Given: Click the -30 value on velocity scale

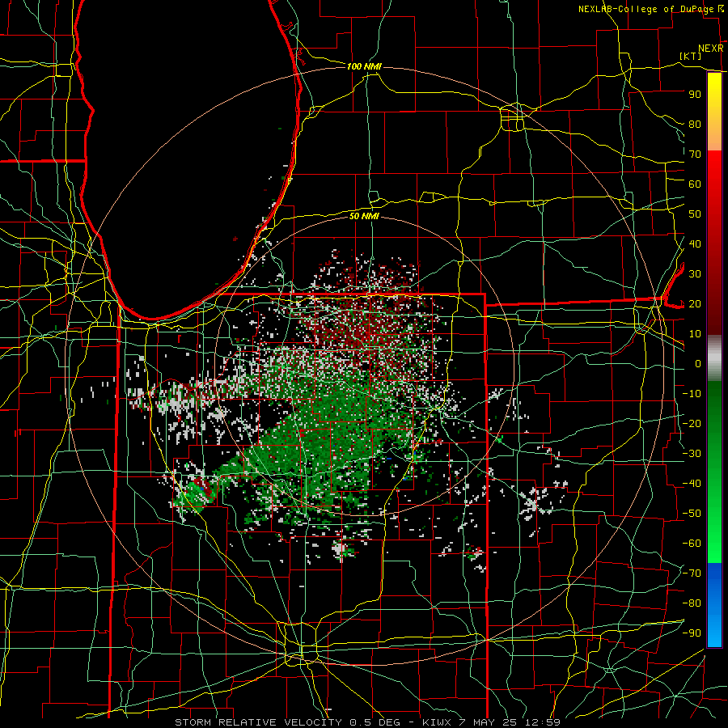Looking at the screenshot, I should pos(692,454).
